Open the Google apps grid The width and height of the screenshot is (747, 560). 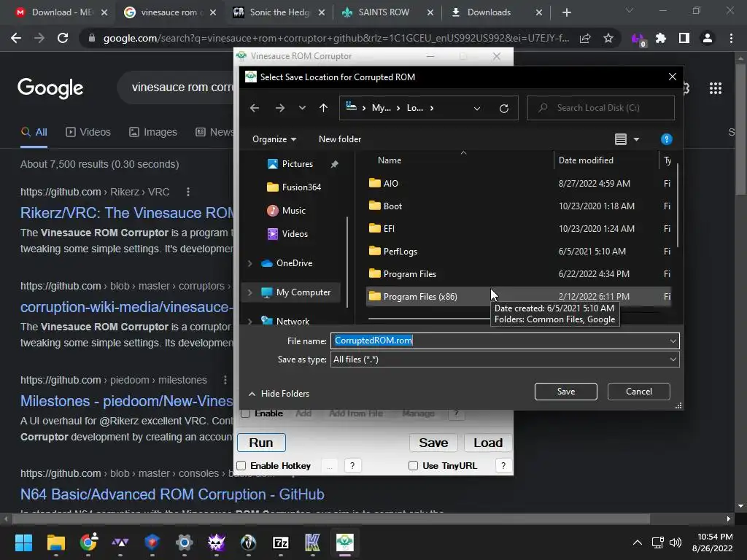click(716, 88)
